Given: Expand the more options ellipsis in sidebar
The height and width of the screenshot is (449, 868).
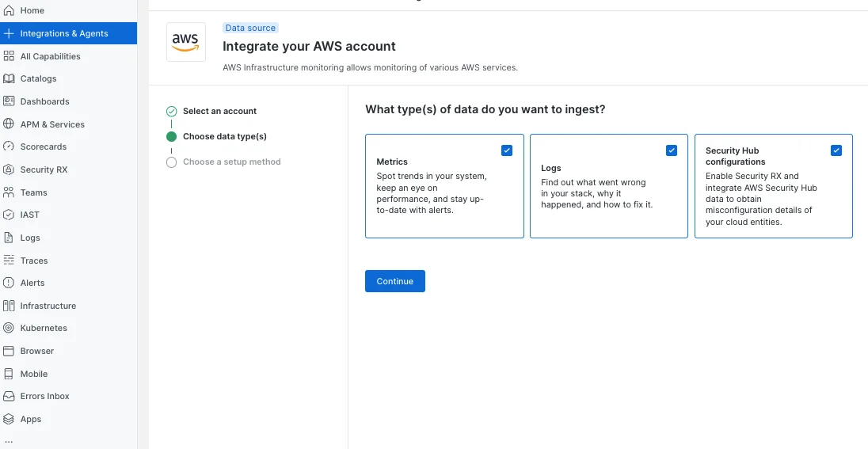Looking at the screenshot, I should point(9,440).
